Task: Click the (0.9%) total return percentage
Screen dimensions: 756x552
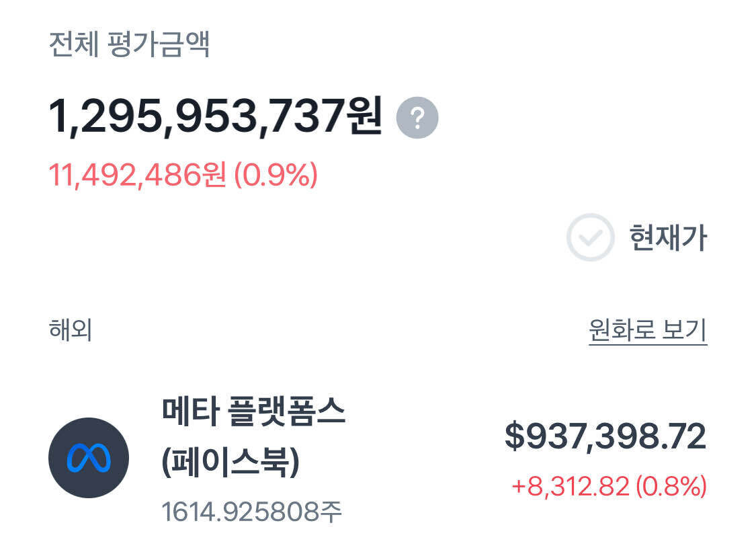Action: 276,175
